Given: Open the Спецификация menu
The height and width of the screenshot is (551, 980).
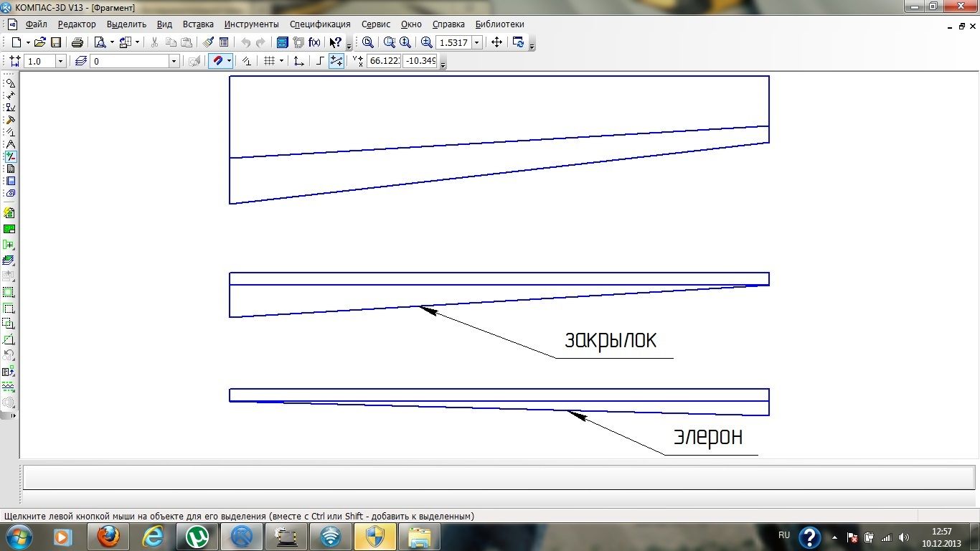Looking at the screenshot, I should [320, 24].
